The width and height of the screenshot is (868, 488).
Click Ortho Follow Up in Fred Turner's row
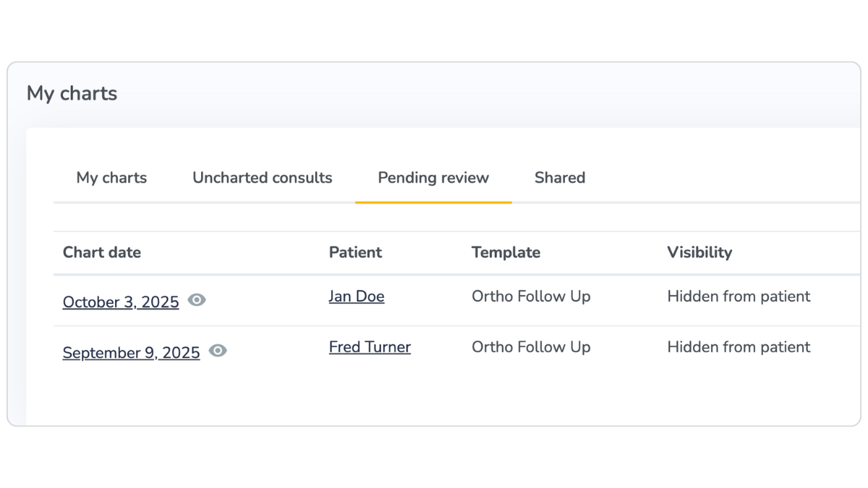[x=531, y=347]
